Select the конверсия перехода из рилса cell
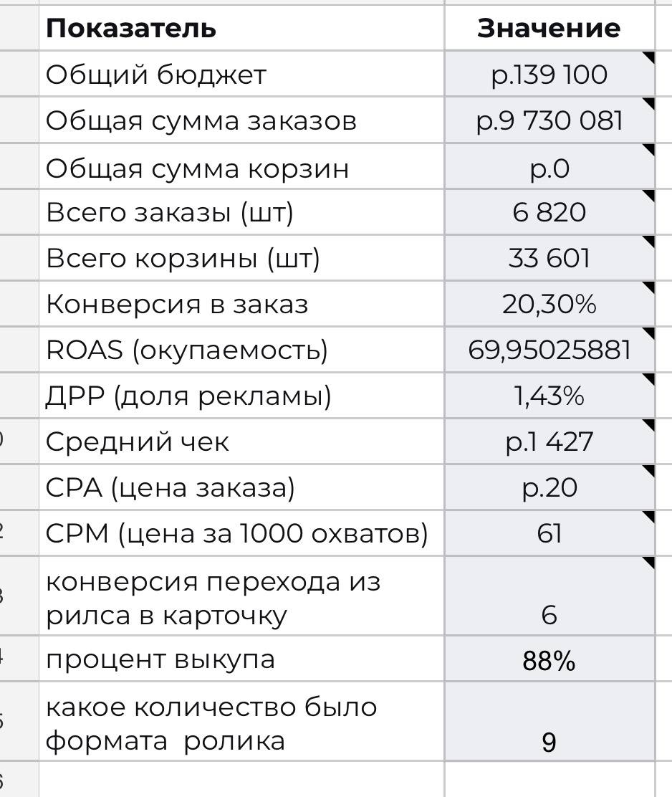 click(x=241, y=596)
